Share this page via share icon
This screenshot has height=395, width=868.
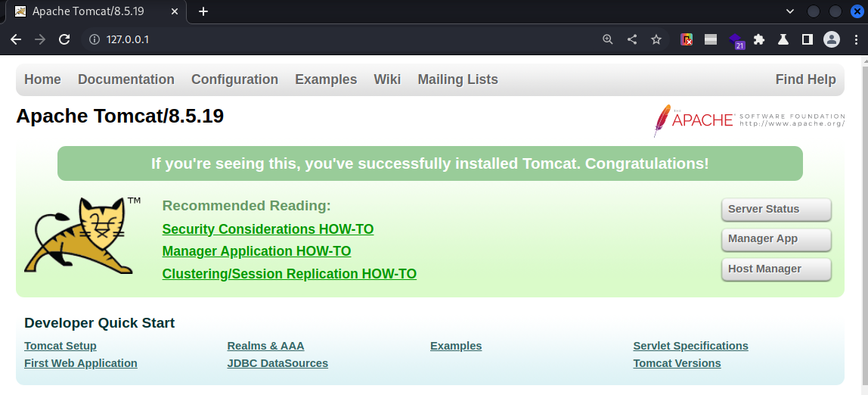631,39
